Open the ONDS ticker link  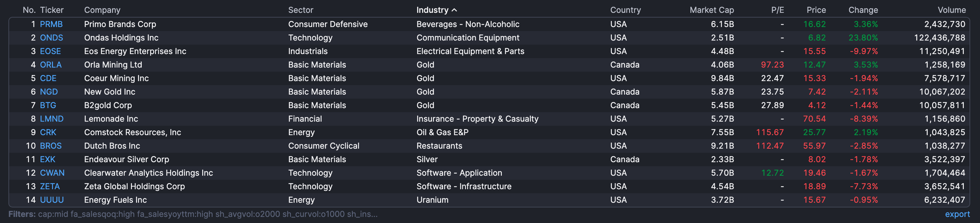click(x=51, y=38)
